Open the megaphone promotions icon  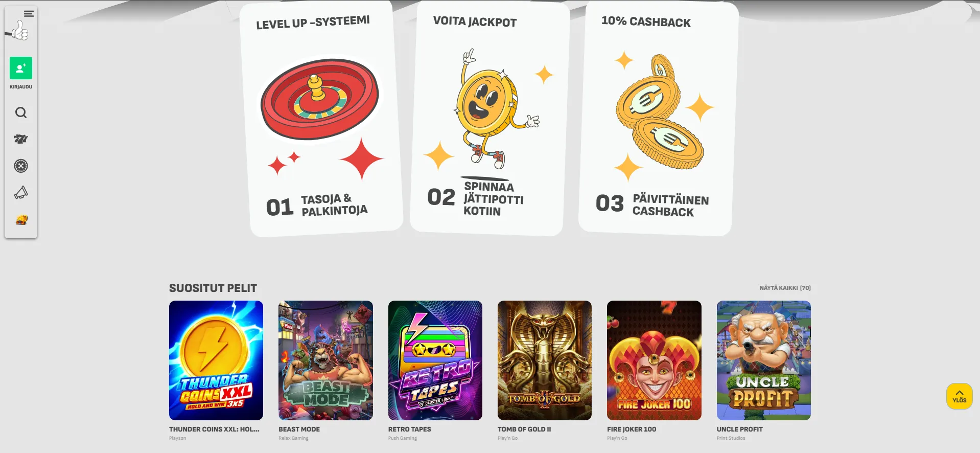21,193
